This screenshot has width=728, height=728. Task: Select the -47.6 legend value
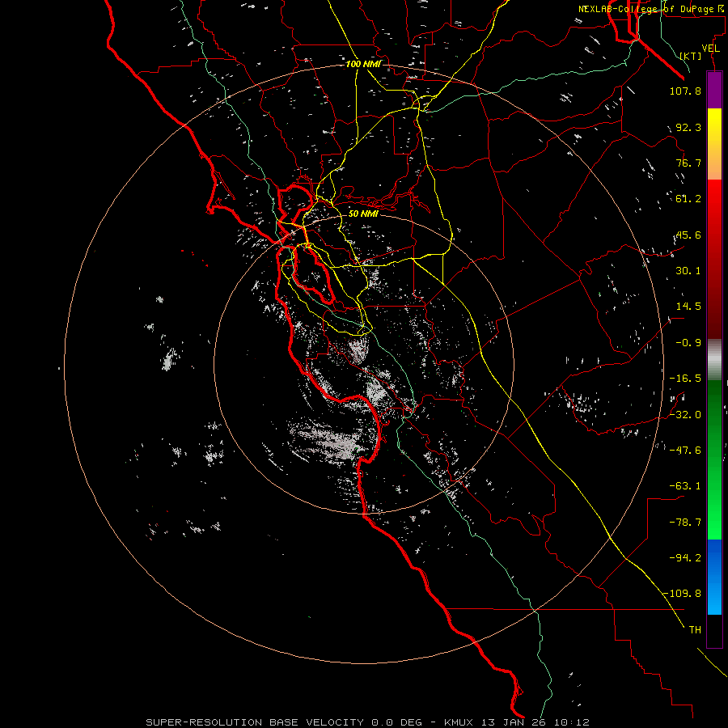click(x=685, y=451)
